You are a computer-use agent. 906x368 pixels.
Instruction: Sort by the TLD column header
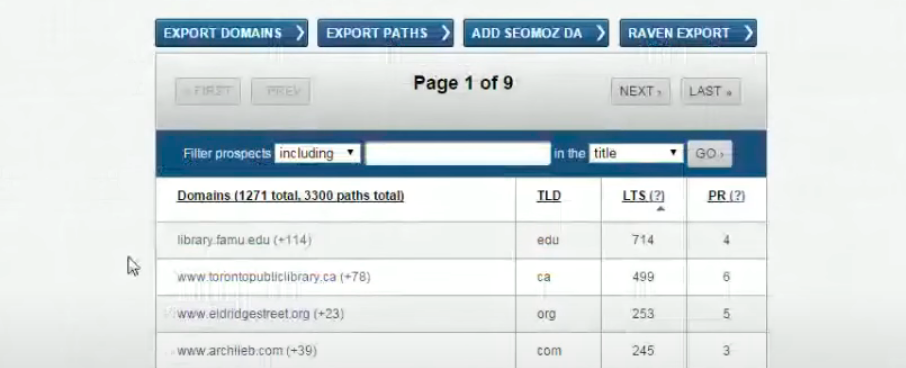548,196
